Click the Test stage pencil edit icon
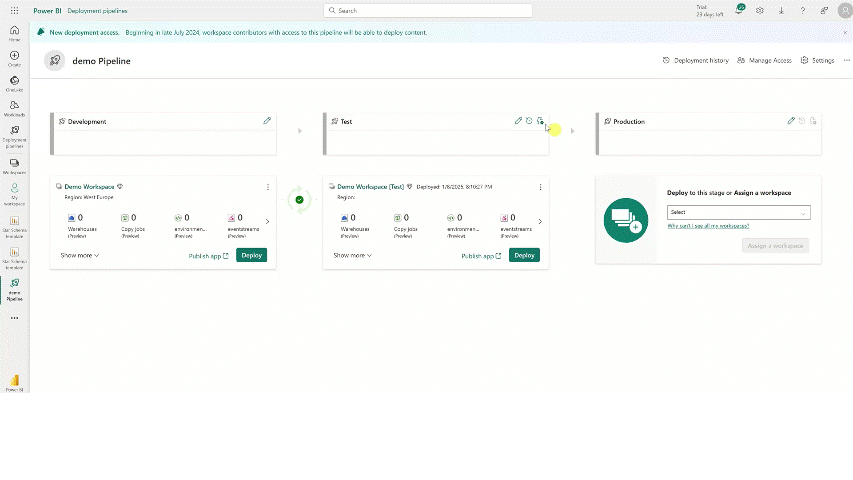This screenshot has height=480, width=853. (518, 121)
